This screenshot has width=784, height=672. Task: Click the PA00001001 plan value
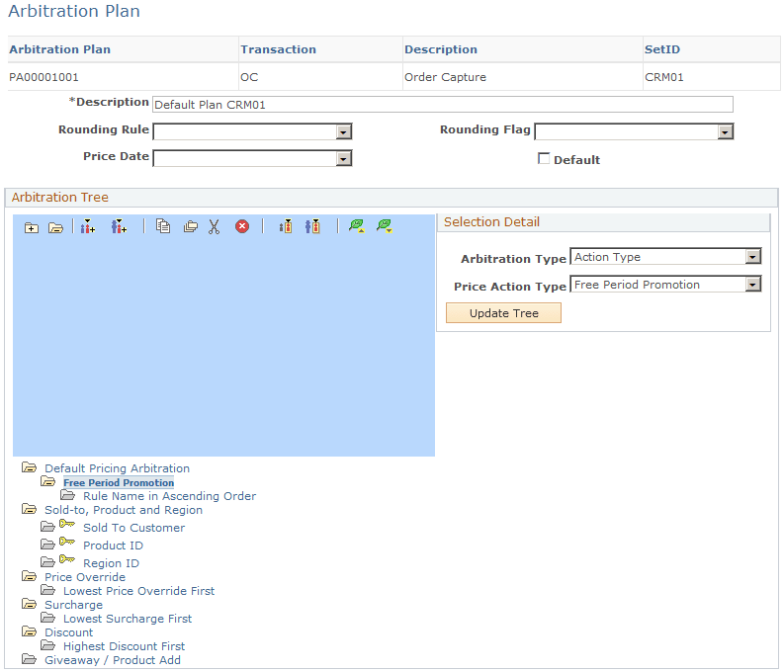(x=44, y=77)
